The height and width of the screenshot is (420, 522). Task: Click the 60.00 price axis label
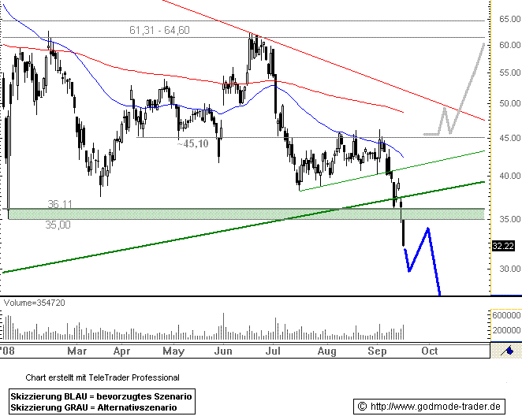[510, 45]
